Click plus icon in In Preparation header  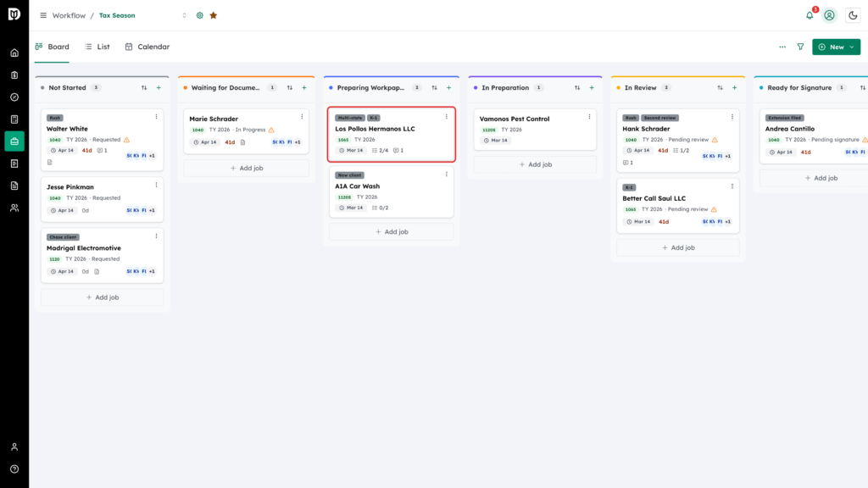[592, 88]
